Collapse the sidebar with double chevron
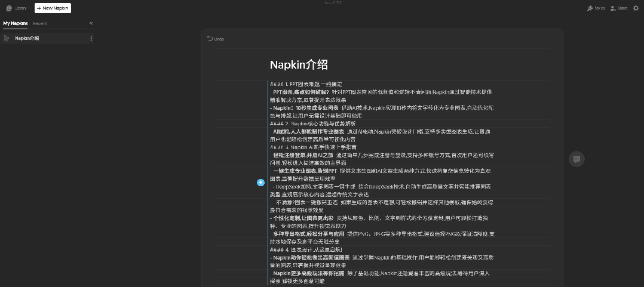 (91, 23)
